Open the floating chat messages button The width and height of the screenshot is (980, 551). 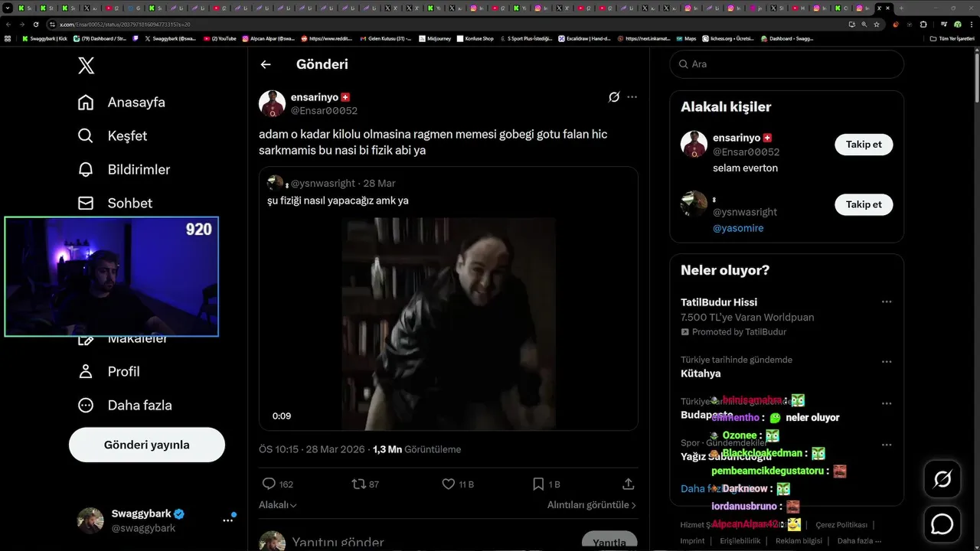[x=942, y=524]
